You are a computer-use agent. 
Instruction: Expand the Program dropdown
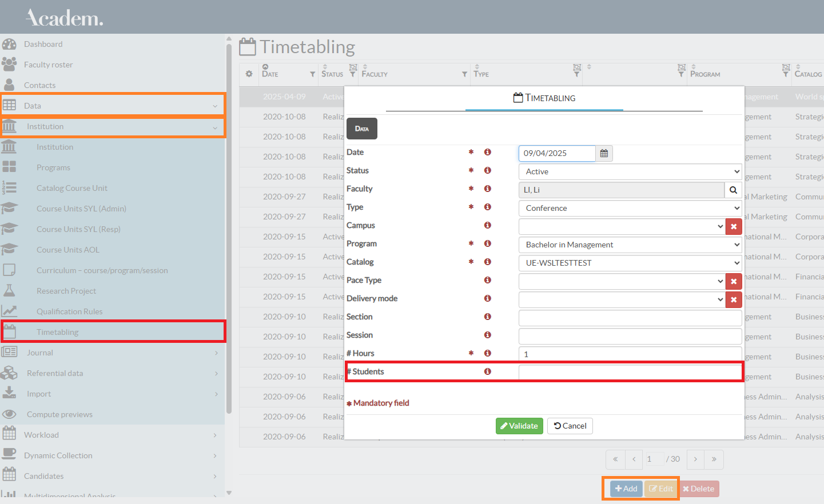click(630, 245)
